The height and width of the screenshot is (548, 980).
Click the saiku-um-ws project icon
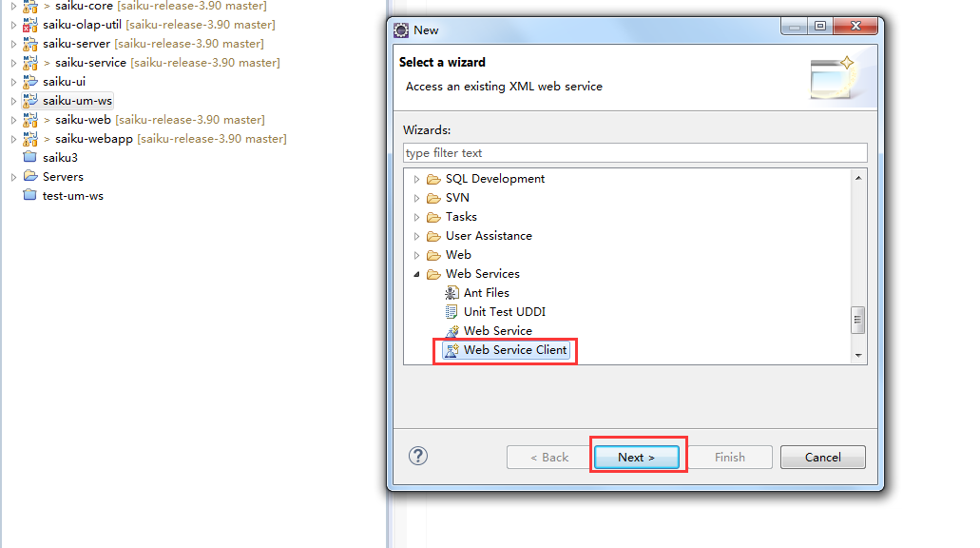pos(29,101)
